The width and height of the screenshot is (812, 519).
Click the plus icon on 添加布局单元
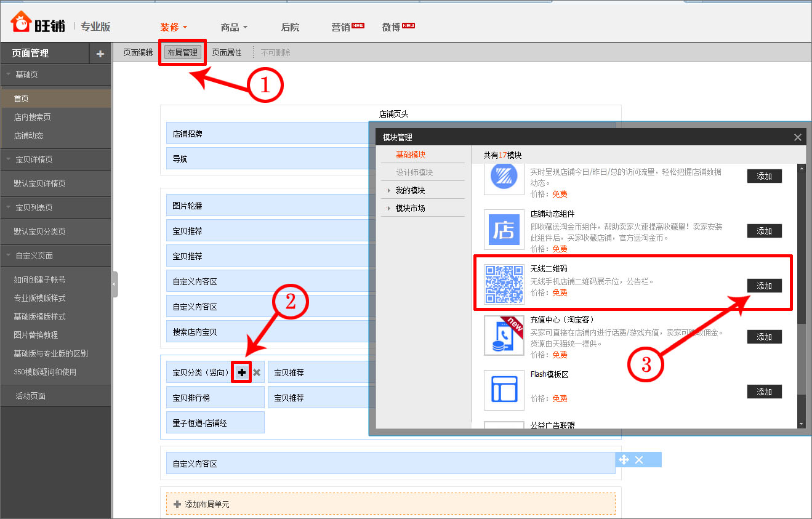coord(177,504)
